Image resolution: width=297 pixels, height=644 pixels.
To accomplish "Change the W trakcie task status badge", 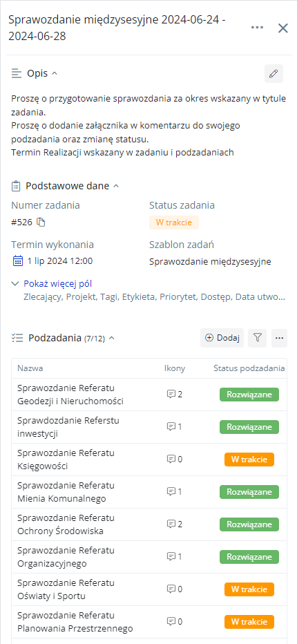I will click(x=174, y=222).
